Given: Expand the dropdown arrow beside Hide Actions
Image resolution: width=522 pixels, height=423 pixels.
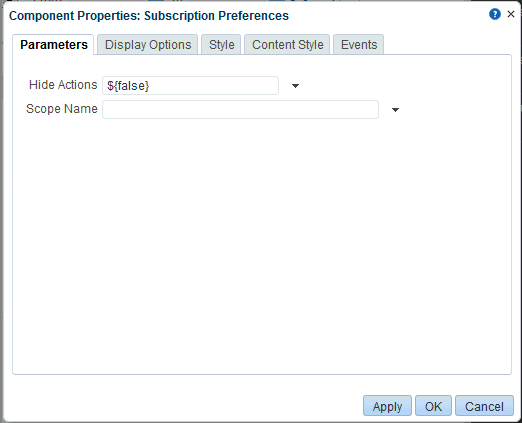Looking at the screenshot, I should pos(295,86).
